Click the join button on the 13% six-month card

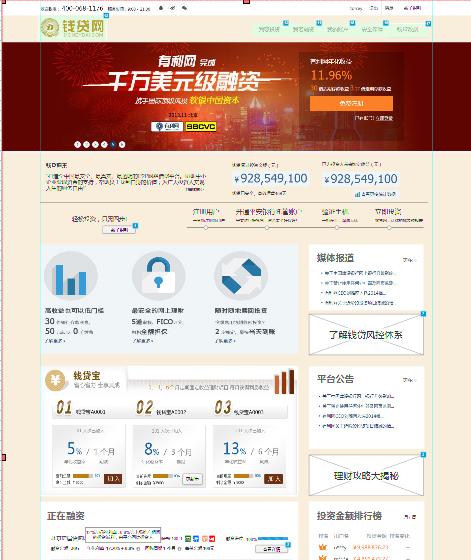pyautogui.click(x=274, y=479)
